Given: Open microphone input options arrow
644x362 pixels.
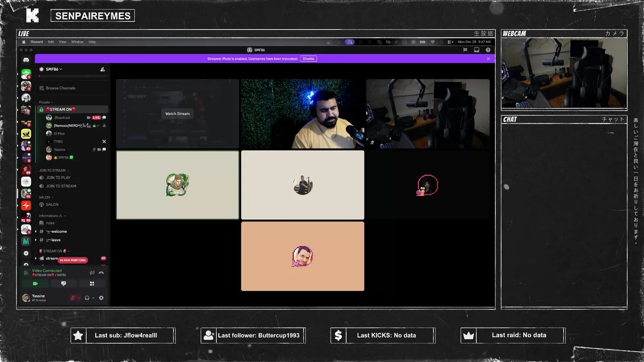Looking at the screenshot, I should 78,298.
